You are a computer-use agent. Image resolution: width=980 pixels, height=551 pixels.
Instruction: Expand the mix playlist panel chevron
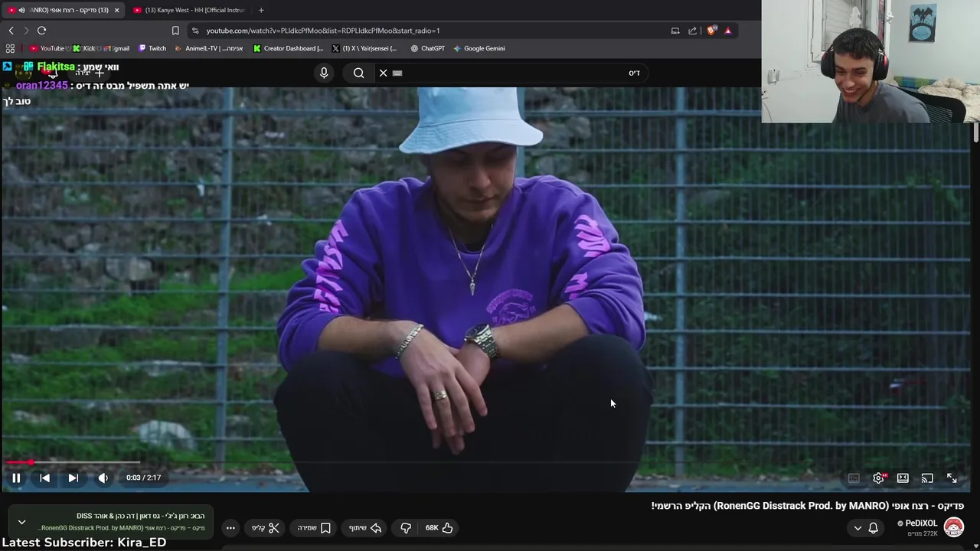21,522
